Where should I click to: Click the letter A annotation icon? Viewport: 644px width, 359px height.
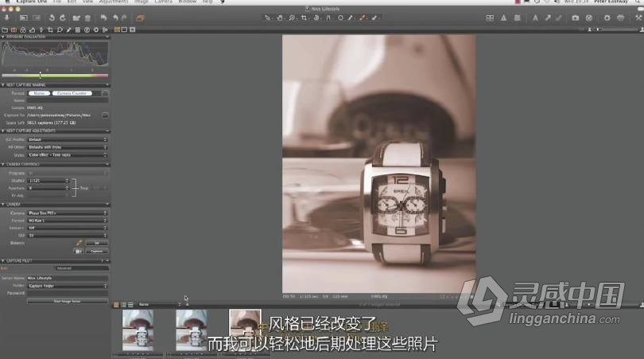coord(535,18)
